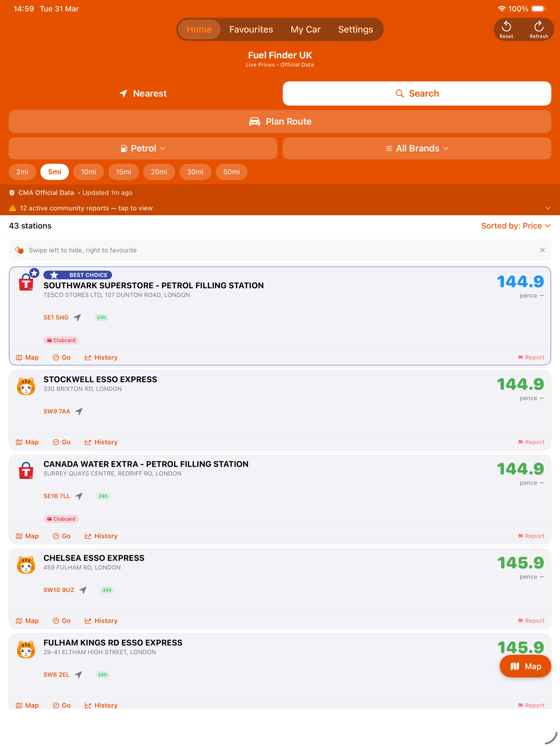Open the Sorted by: Price dropdown
The image size is (560, 747).
[516, 226]
